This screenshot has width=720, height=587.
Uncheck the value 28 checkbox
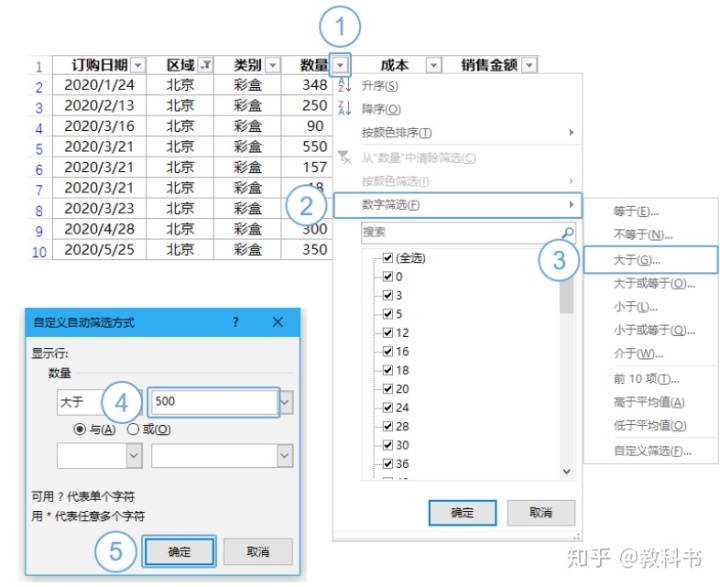click(x=388, y=426)
